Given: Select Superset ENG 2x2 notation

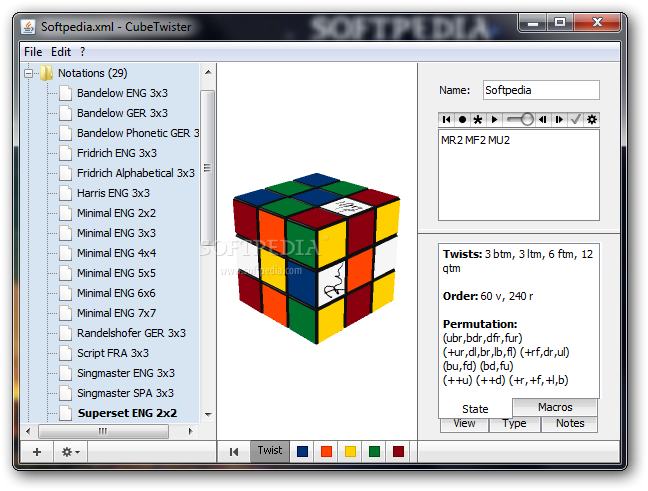Looking at the screenshot, I should (127, 413).
